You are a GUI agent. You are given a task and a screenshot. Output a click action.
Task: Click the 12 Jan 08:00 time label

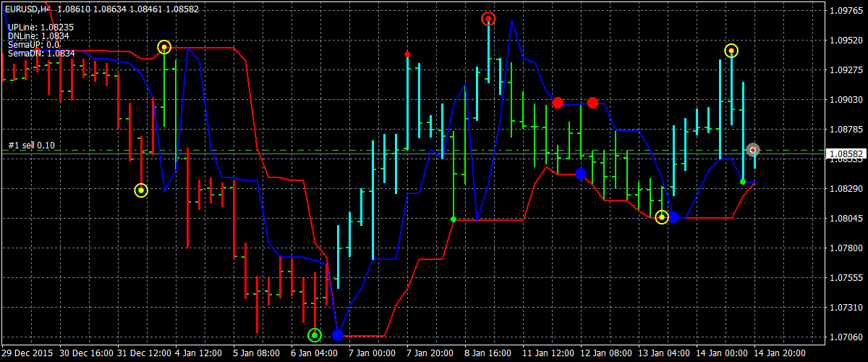[608, 353]
